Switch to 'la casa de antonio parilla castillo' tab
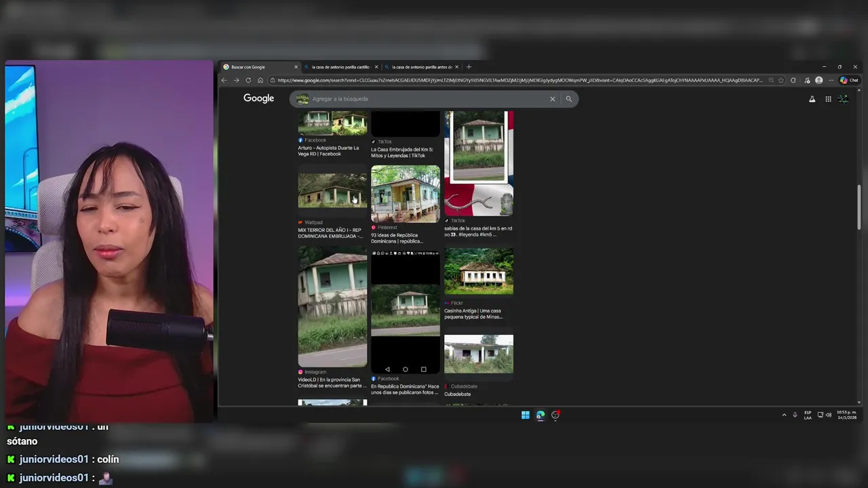The width and height of the screenshot is (868, 488). pos(340,67)
